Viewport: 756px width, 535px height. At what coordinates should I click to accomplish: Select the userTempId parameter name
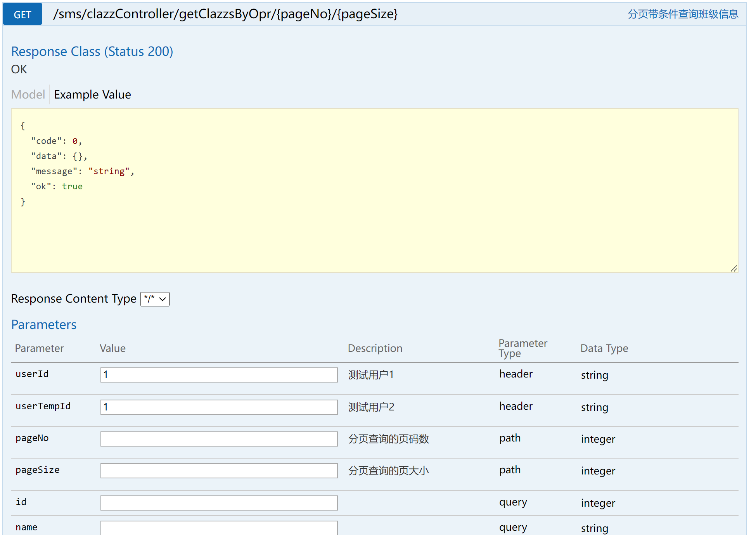tap(43, 406)
